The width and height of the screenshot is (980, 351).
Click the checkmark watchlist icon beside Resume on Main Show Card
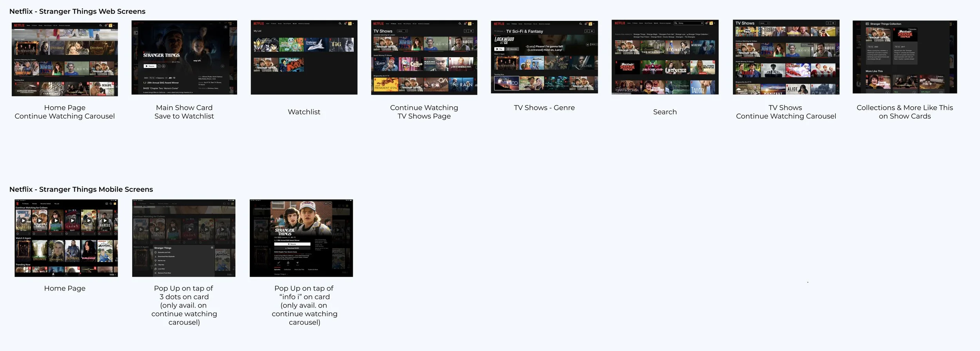coord(159,66)
